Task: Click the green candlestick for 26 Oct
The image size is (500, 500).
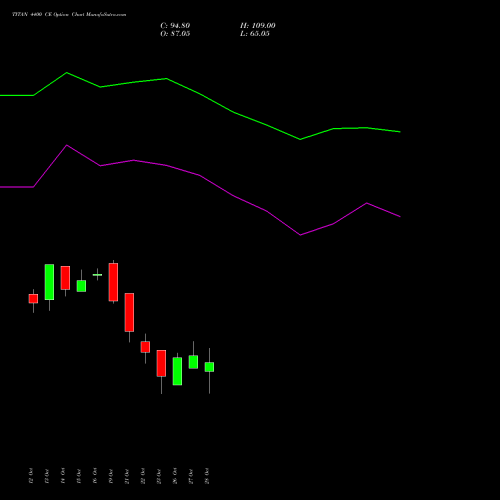Action: (x=177, y=371)
